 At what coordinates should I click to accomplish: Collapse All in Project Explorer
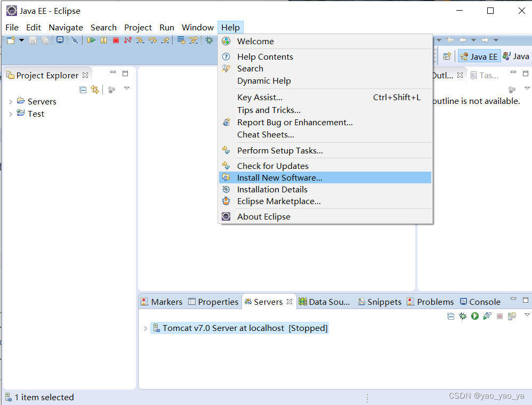[x=83, y=90]
